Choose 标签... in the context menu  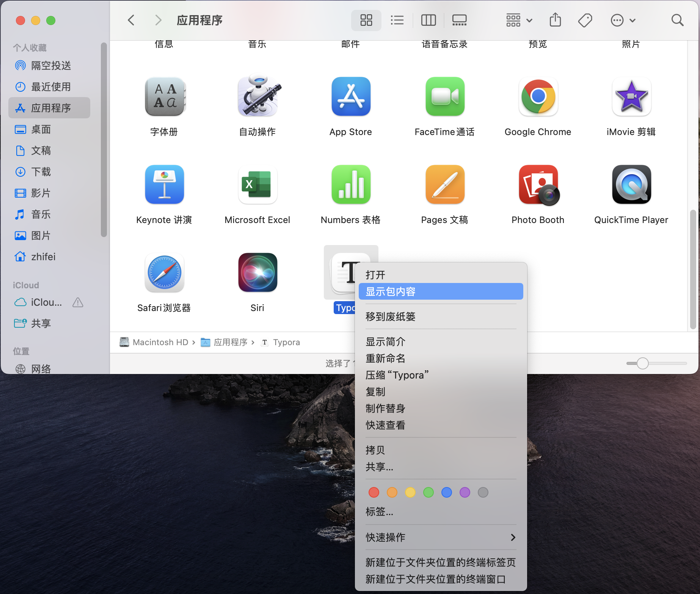coord(441,511)
